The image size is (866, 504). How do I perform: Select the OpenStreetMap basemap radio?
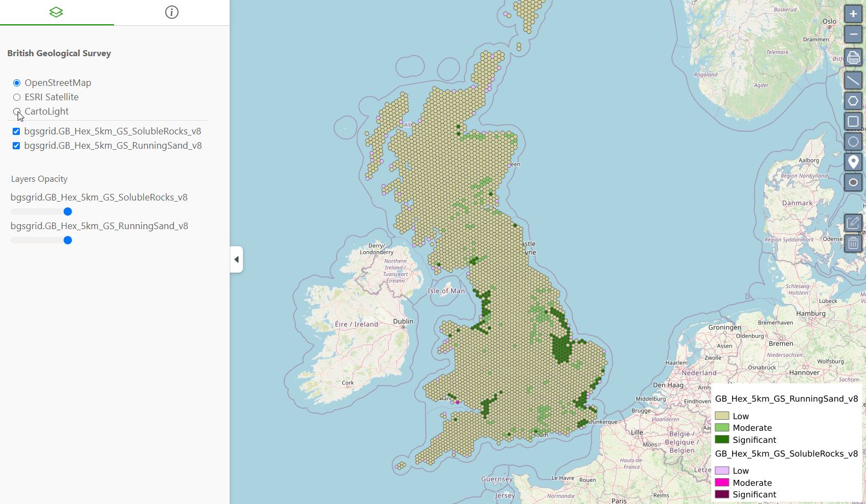pos(17,83)
